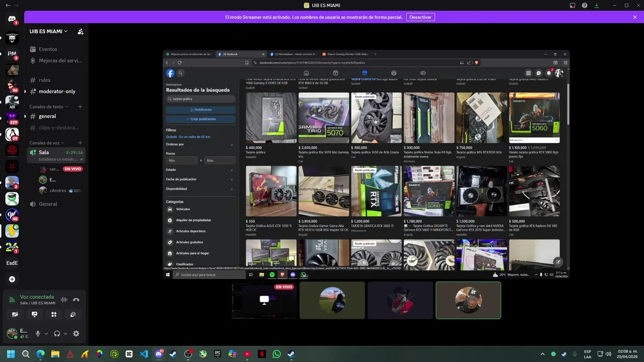This screenshot has height=362, width=644.
Task: Open server with 229 unread badge
Action: [12, 118]
